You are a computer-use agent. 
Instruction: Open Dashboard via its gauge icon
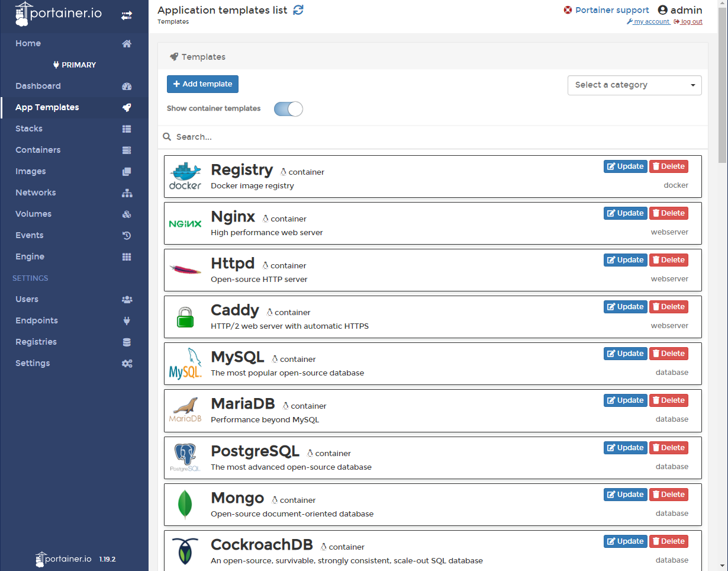(127, 86)
